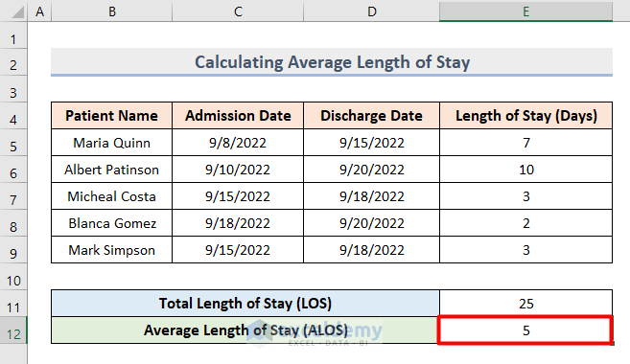Click the Total Length of Stay (LOS) label
Viewport: 630px width, 364px height.
click(x=245, y=303)
